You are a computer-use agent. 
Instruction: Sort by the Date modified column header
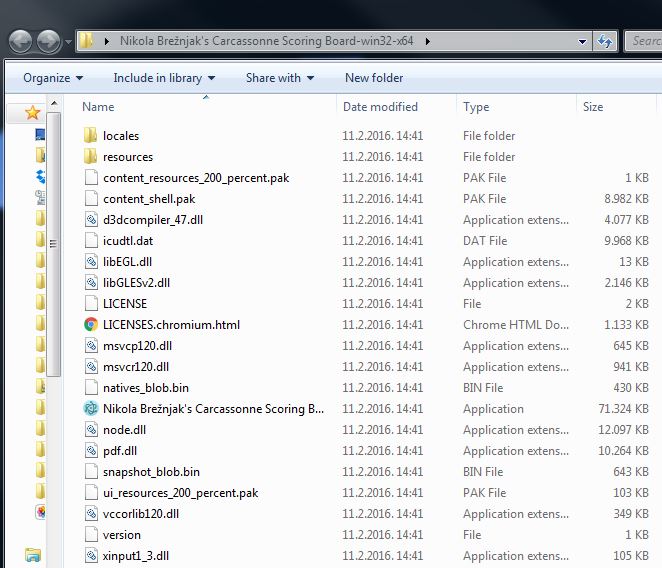pyautogui.click(x=380, y=107)
